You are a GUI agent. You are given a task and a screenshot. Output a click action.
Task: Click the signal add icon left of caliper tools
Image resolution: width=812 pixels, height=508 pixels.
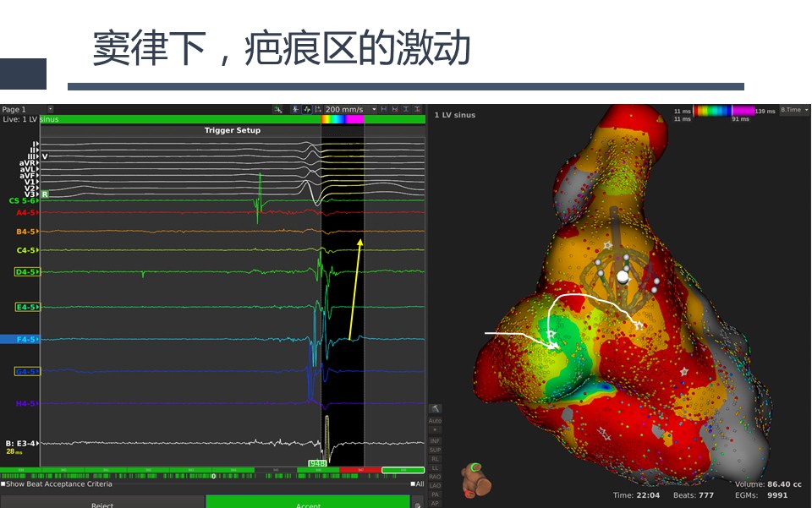pyautogui.click(x=278, y=109)
